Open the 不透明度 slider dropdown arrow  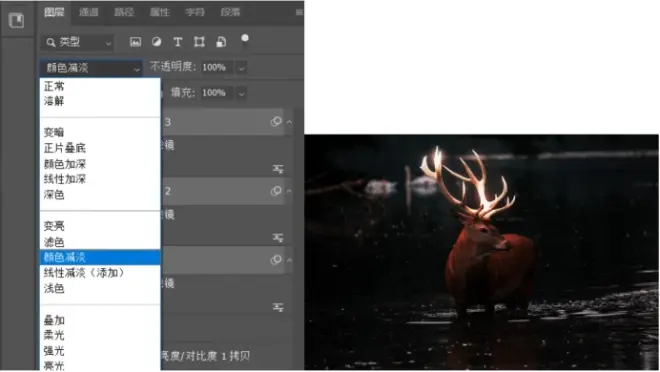[x=241, y=68]
